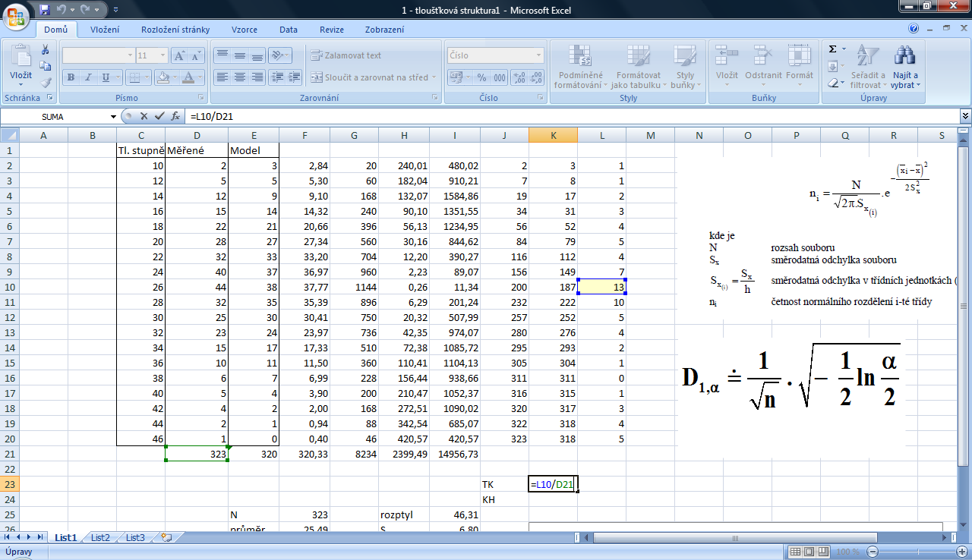This screenshot has height=560, width=972.
Task: Confirm the formula with the checkmark button
Action: (x=159, y=116)
